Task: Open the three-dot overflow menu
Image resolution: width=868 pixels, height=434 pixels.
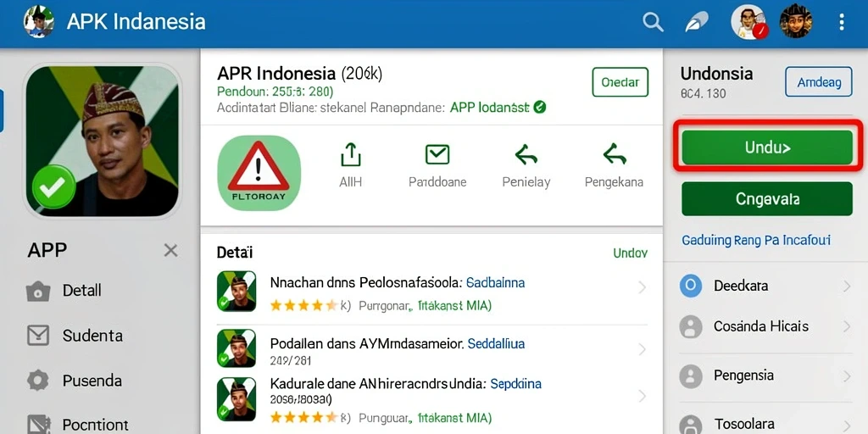Action: coord(842,22)
